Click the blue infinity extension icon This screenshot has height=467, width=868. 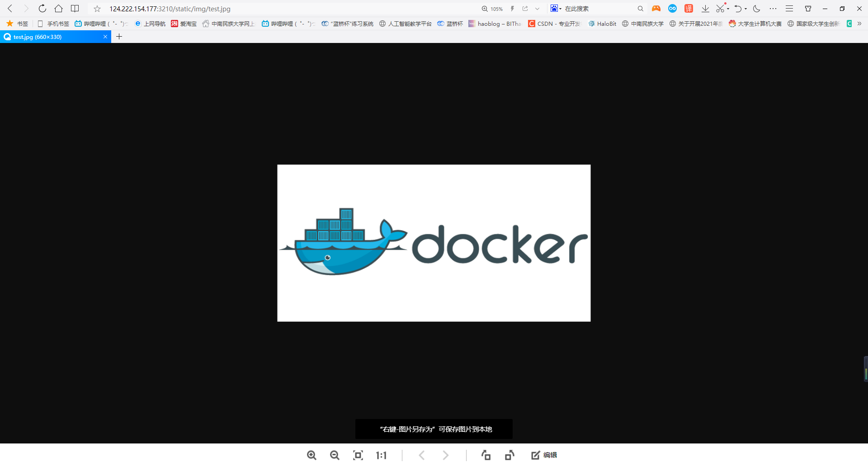(672, 9)
